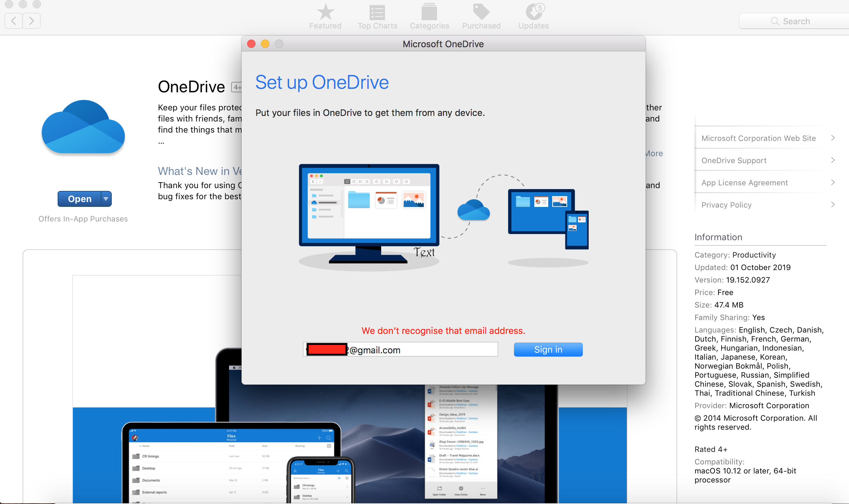Screen dimensions: 849x504
Task: Open the Top Charts list icon
Action: pos(377,12)
